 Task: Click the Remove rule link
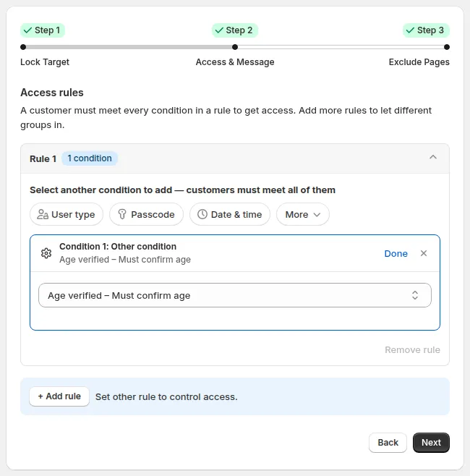[x=412, y=349]
